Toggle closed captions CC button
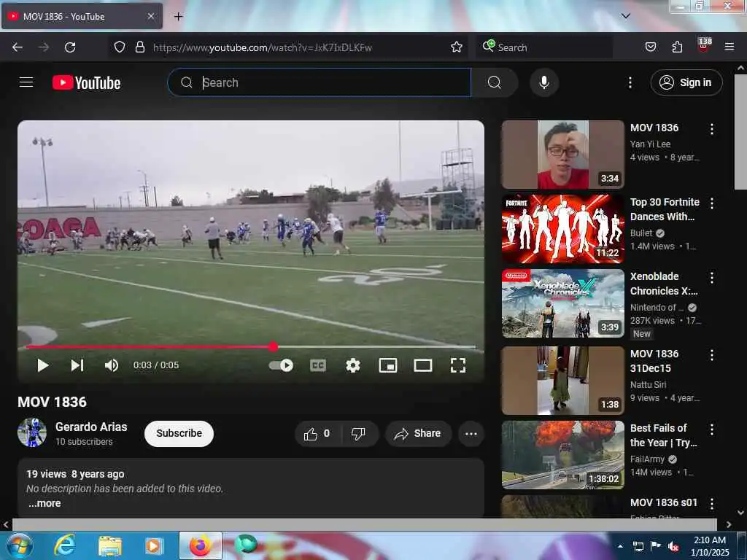Screen dimensions: 747x560 (318, 365)
